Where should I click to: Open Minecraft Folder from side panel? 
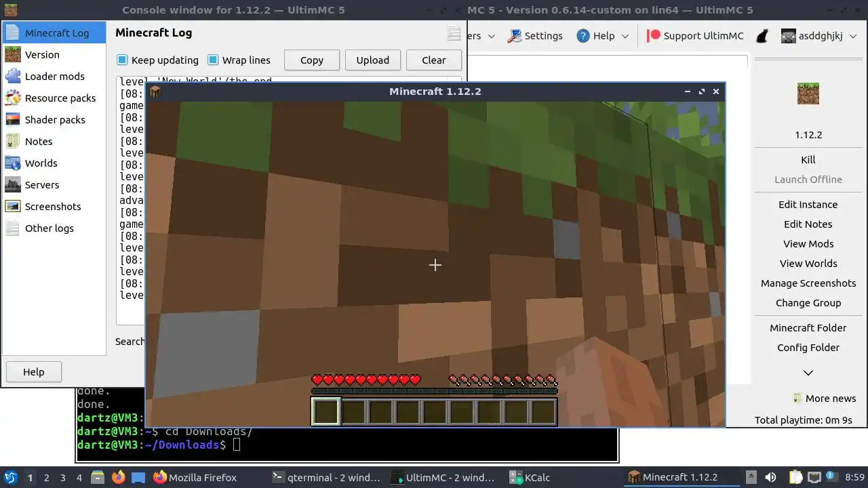point(808,328)
